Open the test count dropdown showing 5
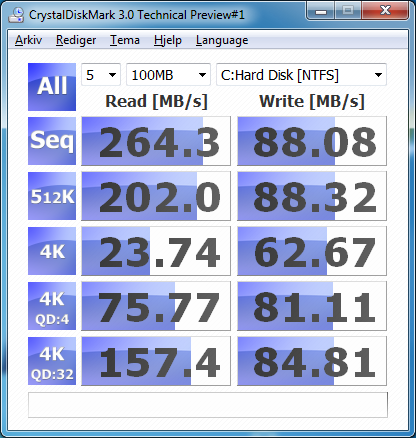This screenshot has width=417, height=438. click(x=101, y=75)
